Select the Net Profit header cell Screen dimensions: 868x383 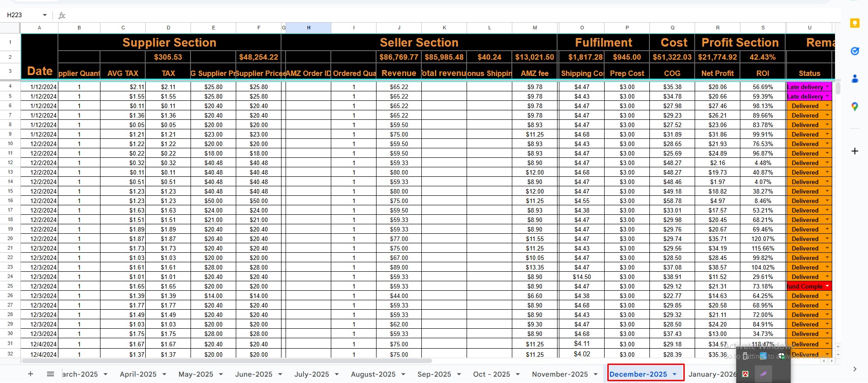click(717, 73)
